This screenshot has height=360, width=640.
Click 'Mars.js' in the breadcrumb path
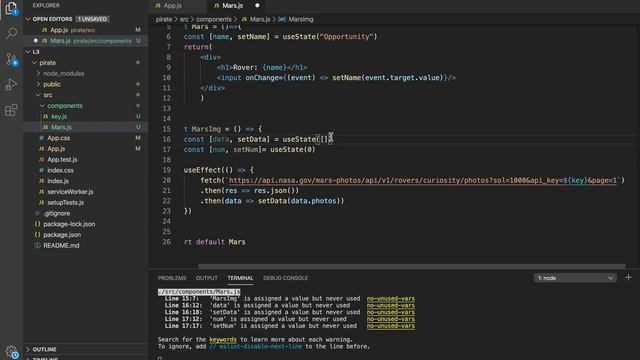(x=260, y=19)
